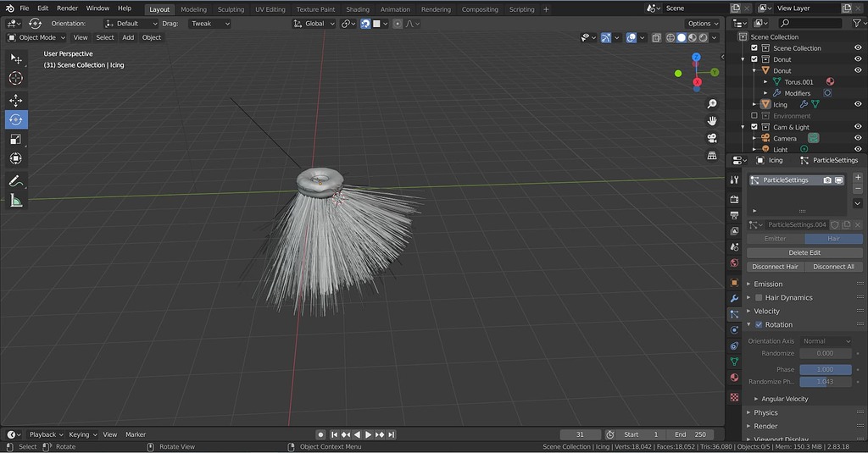This screenshot has width=868, height=453.
Task: Open the Object Mode dropdown
Action: (x=36, y=37)
